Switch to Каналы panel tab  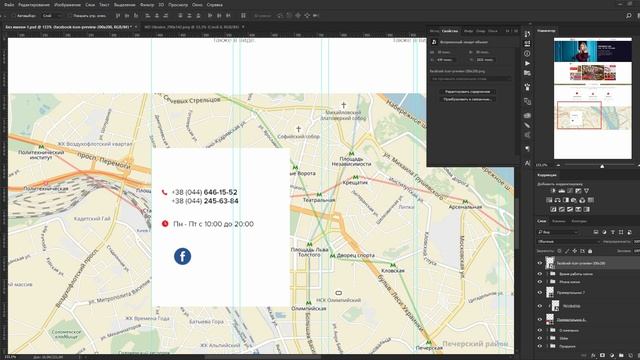coord(559,221)
